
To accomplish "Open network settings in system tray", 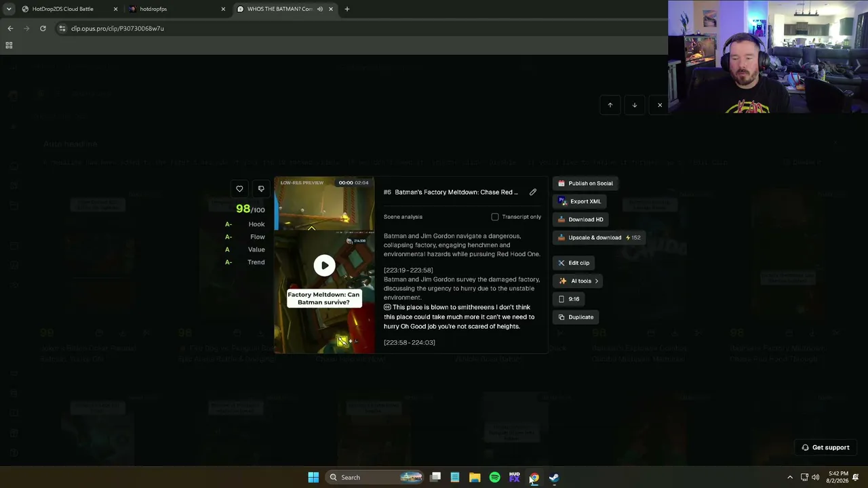I will pos(804,477).
